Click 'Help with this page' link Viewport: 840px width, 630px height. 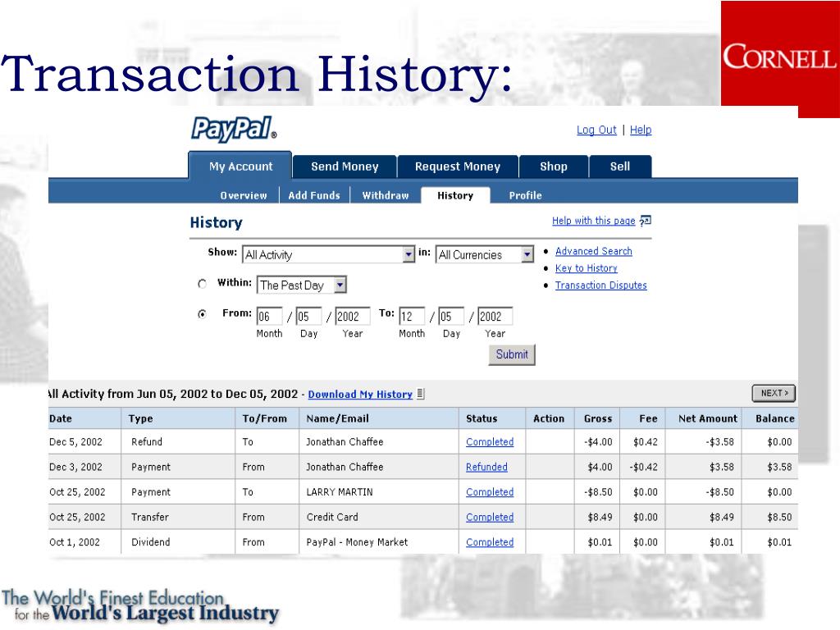tap(594, 221)
